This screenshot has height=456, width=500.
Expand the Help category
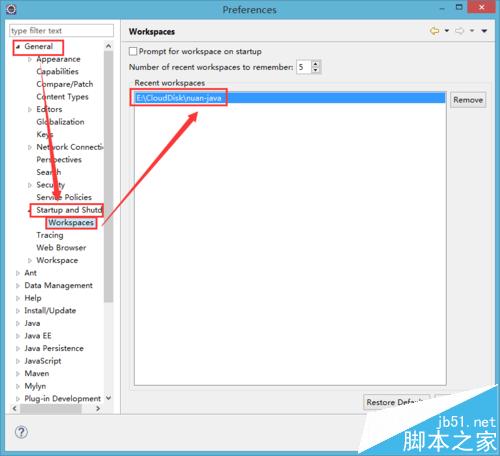click(18, 298)
